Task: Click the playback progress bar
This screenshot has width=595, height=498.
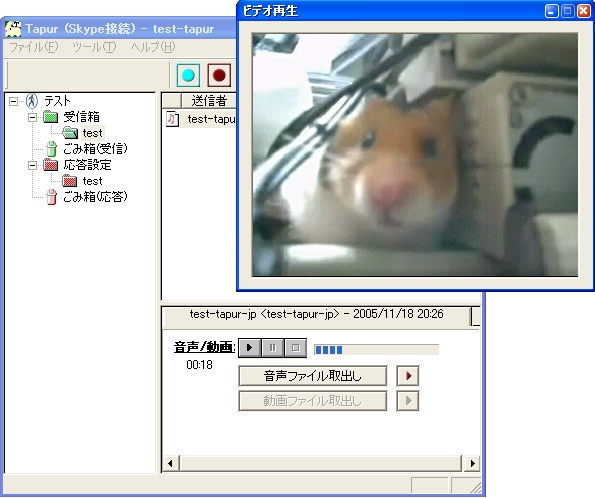Action: tap(376, 350)
